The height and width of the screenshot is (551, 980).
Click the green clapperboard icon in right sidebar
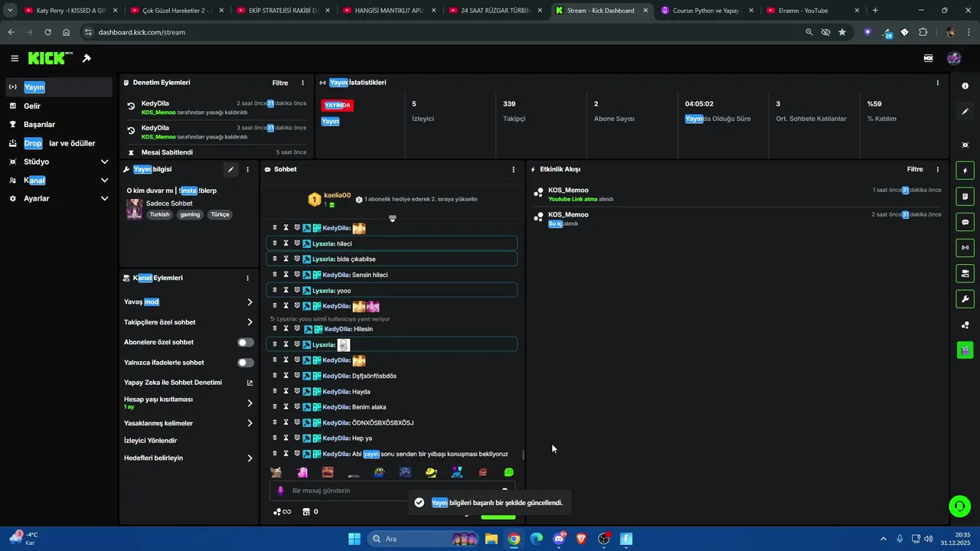pyautogui.click(x=965, y=350)
